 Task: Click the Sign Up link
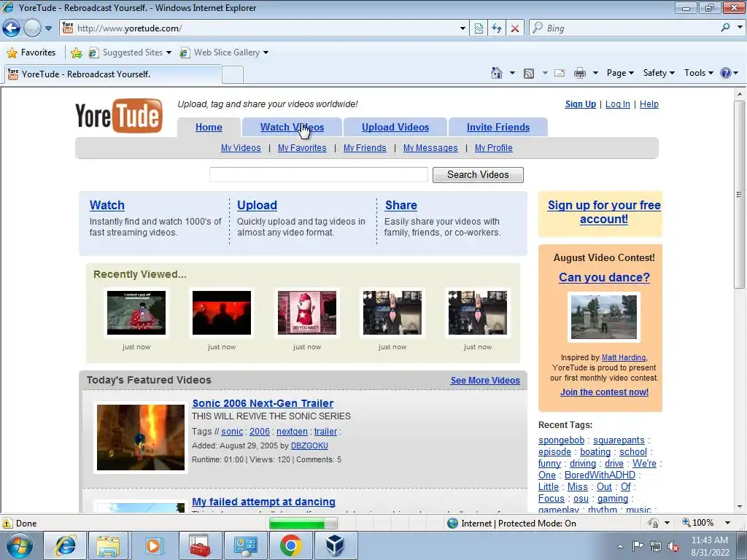coord(580,104)
